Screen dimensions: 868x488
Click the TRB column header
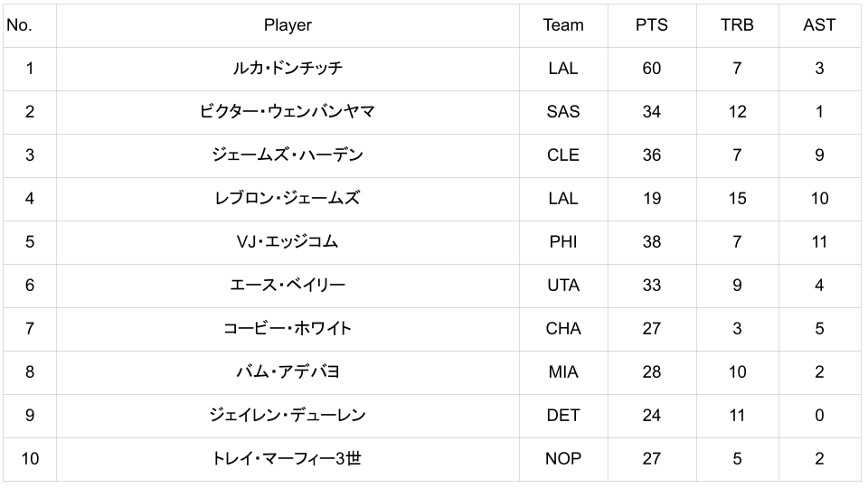coord(737,25)
